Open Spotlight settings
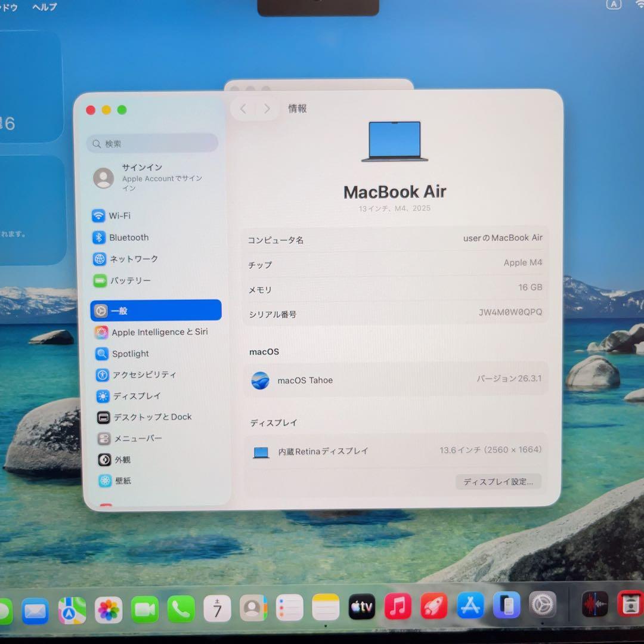 click(131, 354)
